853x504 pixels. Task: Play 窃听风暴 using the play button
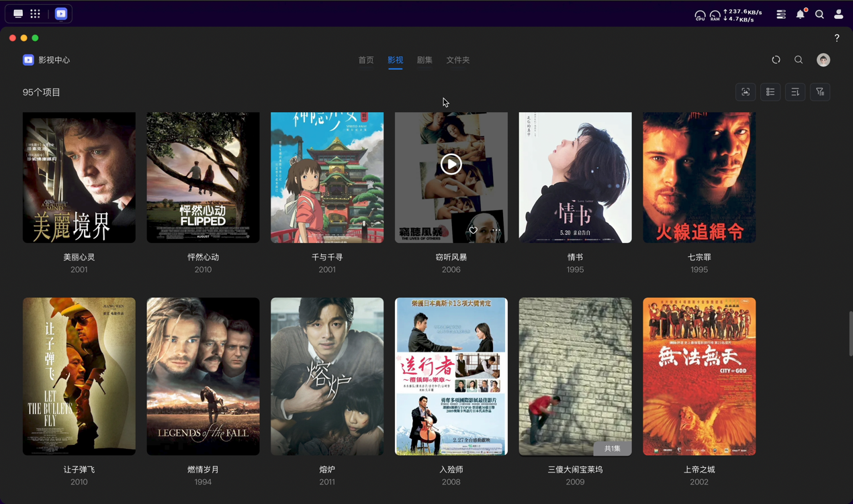[x=451, y=164]
